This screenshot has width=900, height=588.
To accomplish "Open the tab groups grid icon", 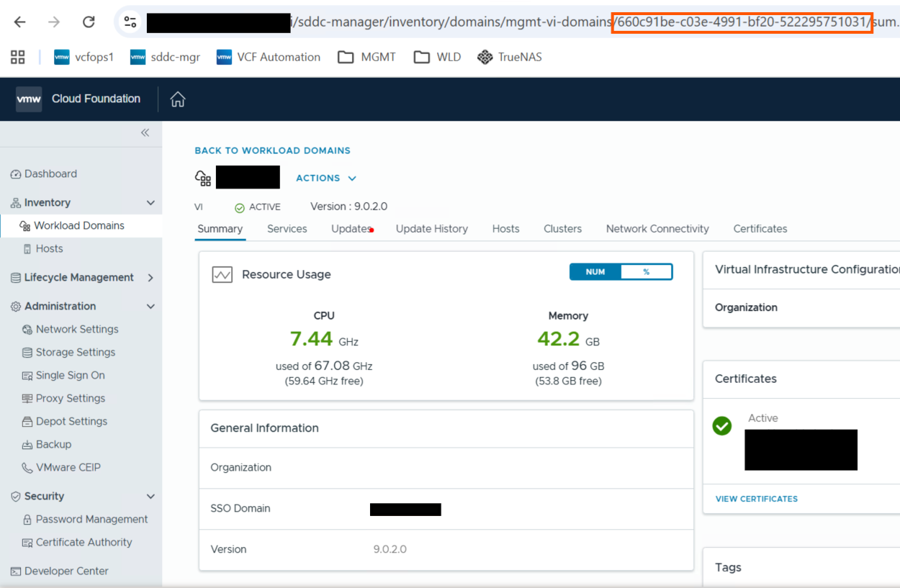I will coord(18,57).
